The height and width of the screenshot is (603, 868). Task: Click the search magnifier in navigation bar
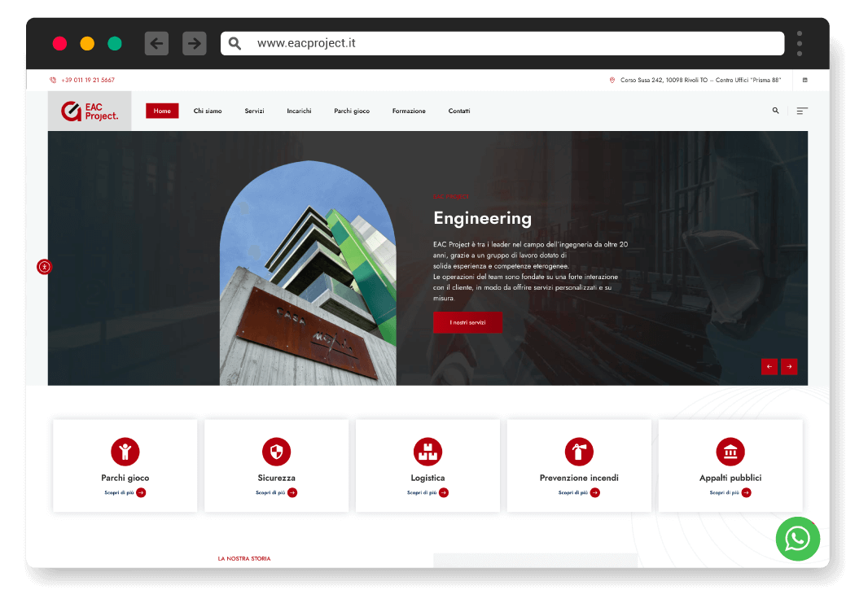[775, 111]
